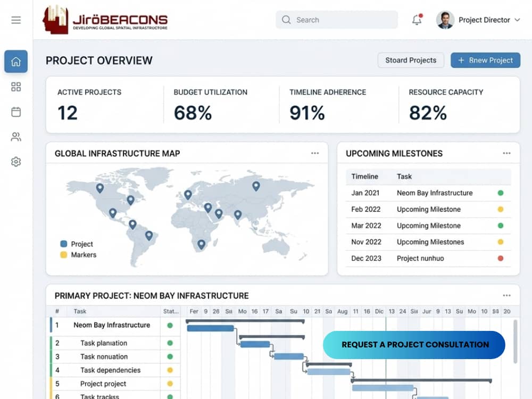Open the team users sidebar icon

click(x=16, y=137)
